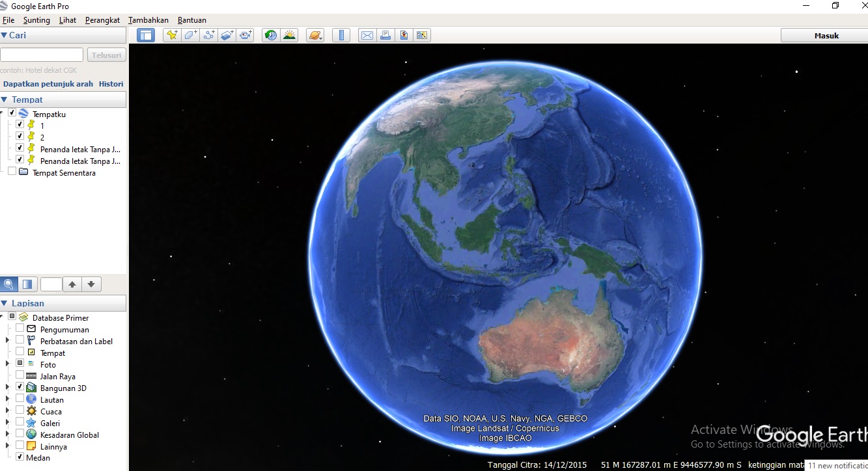Add an image overlay from the toolbar
The image size is (868, 471).
[227, 35]
